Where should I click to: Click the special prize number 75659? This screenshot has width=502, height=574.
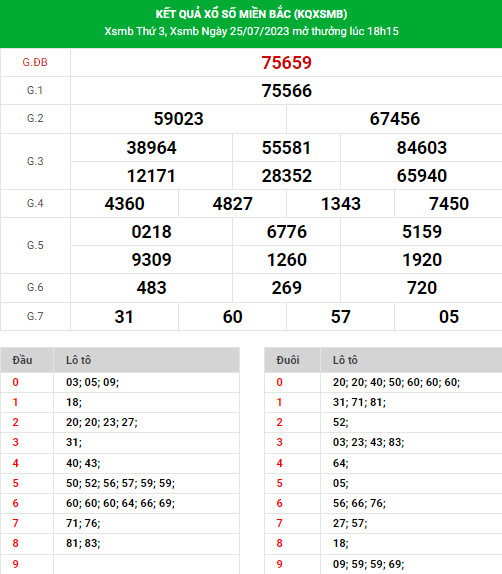(286, 63)
